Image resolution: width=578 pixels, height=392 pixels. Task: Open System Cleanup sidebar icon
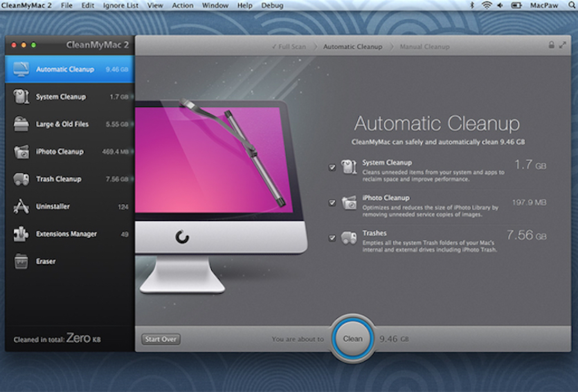21,97
